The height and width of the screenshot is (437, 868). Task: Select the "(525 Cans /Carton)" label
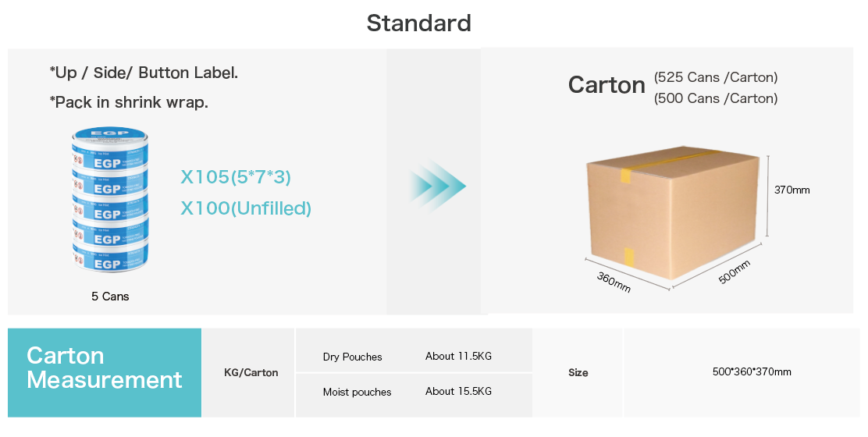716,77
